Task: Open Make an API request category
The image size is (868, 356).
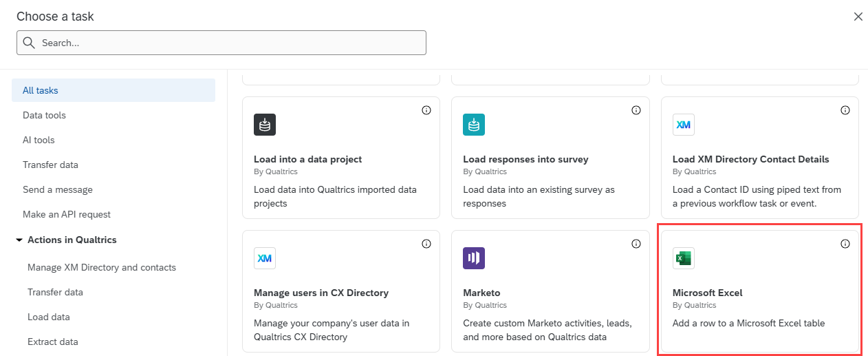Action: 67,214
